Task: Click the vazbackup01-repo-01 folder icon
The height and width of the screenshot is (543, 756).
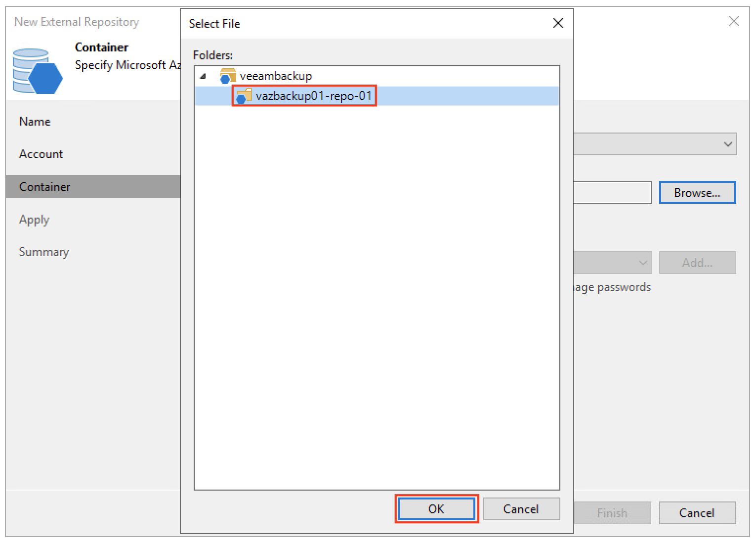Action: pos(244,95)
